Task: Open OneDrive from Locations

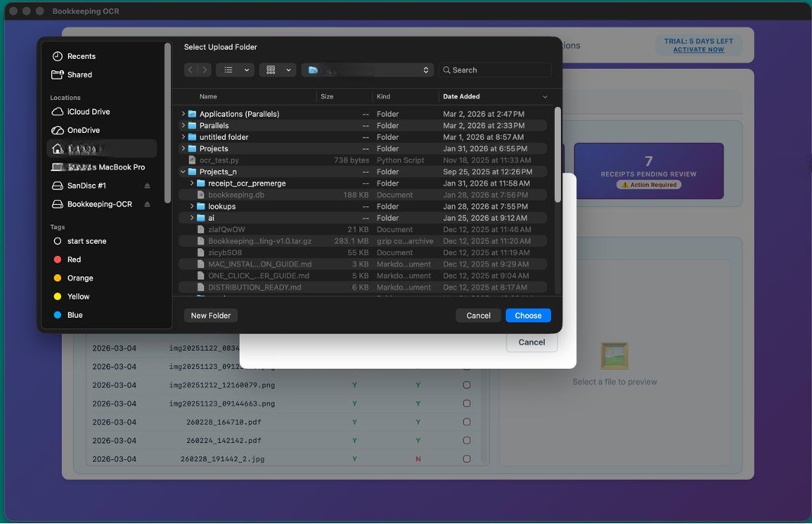Action: click(82, 130)
